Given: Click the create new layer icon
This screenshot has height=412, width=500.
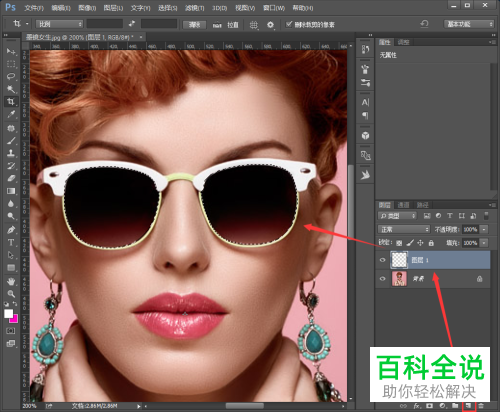Looking at the screenshot, I should 468,406.
